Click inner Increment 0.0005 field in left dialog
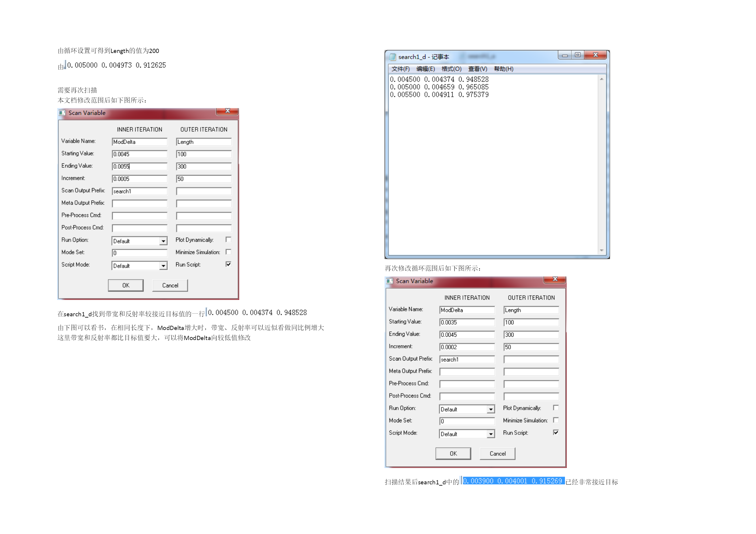 pos(140,179)
